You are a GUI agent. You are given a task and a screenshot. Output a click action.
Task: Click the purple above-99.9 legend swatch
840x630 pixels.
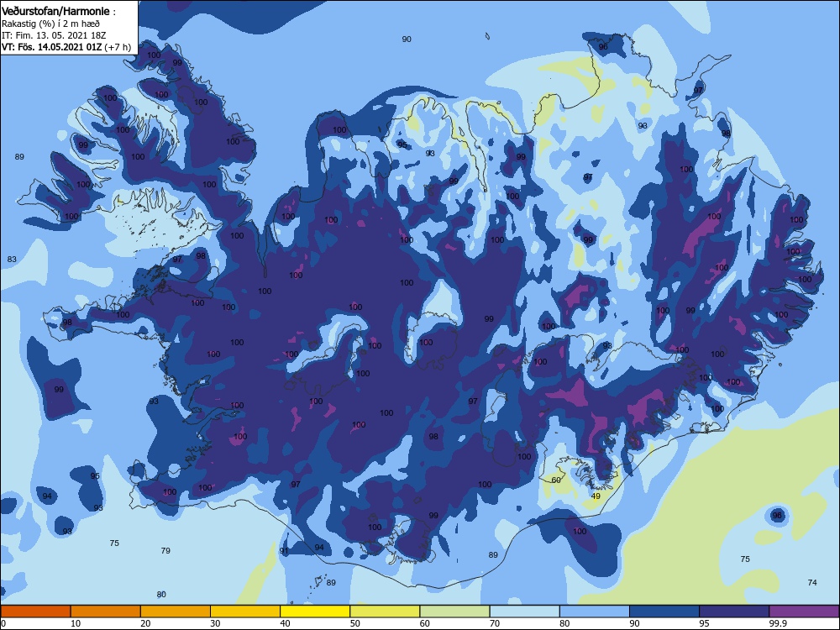pos(804,612)
